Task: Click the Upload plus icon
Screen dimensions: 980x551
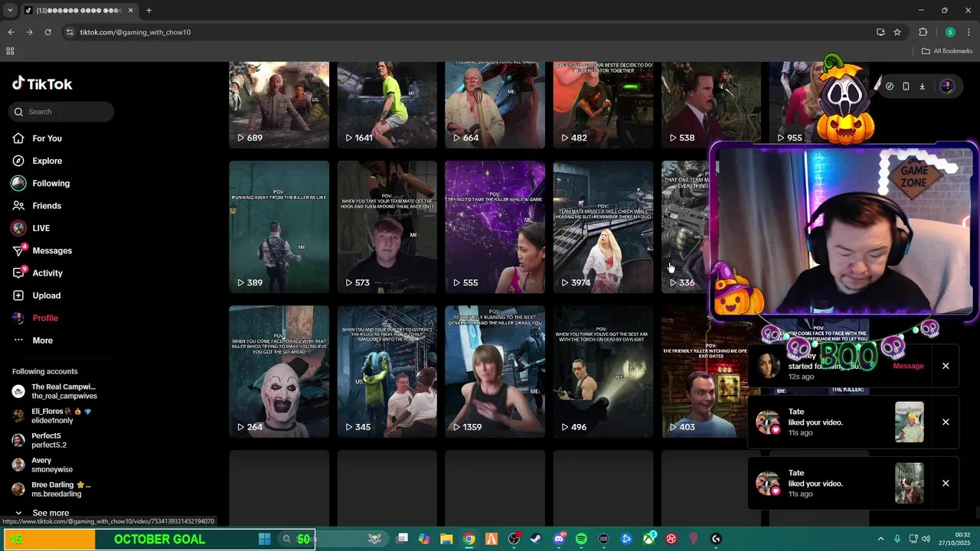Action: click(18, 295)
